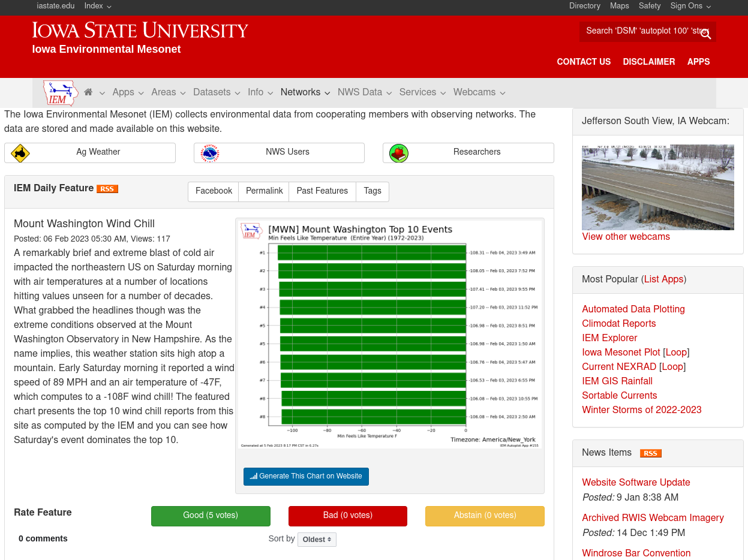Open Current NEXRAD link
The height and width of the screenshot is (560, 748).
click(619, 367)
